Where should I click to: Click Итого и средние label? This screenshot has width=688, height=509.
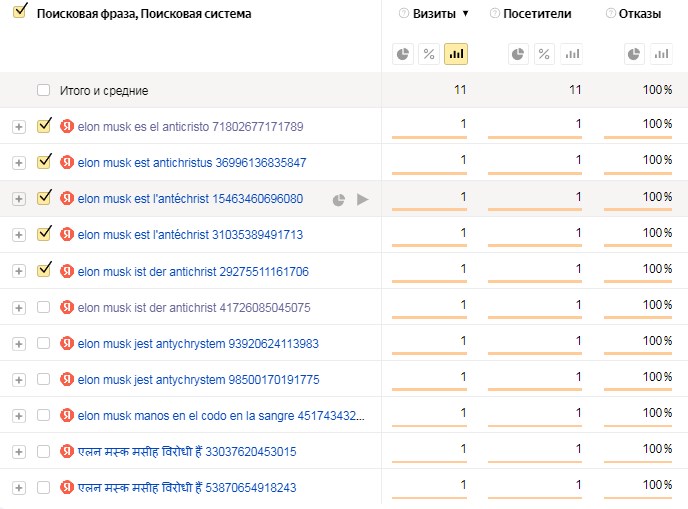click(x=104, y=90)
